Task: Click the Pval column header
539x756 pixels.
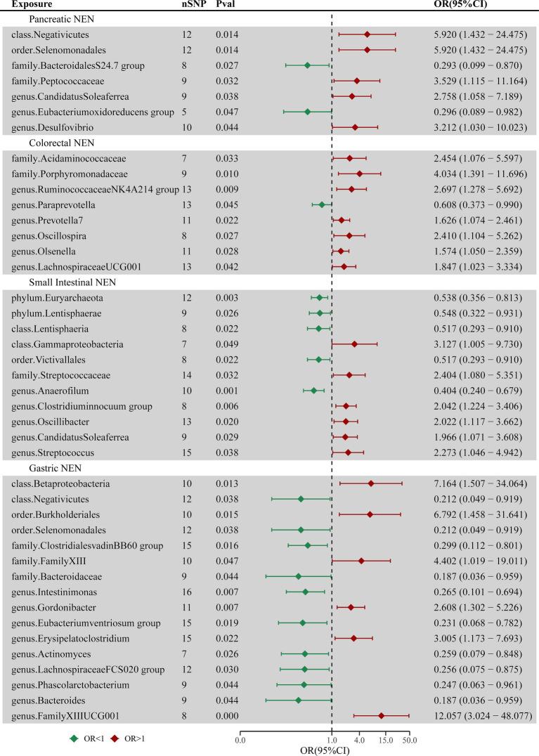Action: (x=225, y=4)
